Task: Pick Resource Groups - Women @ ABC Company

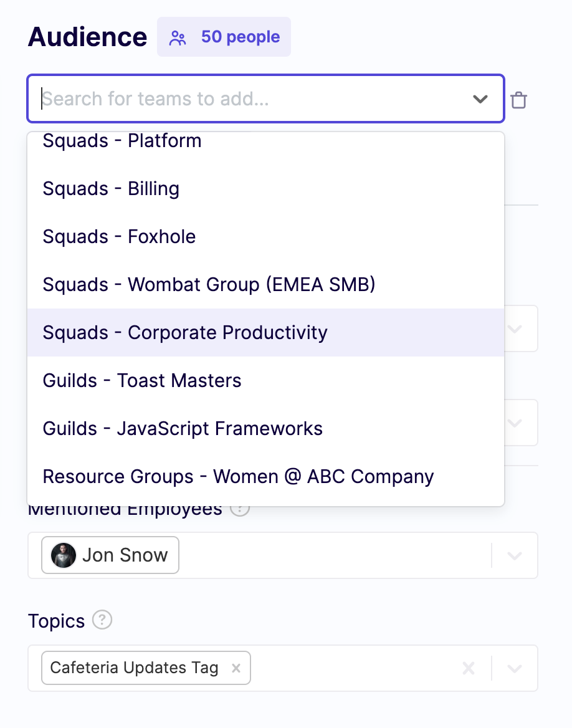Action: click(238, 477)
